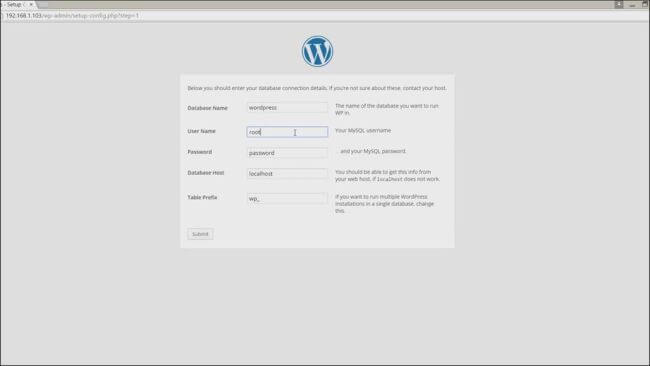Minimize the browser window
The width and height of the screenshot is (650, 366).
tap(632, 5)
